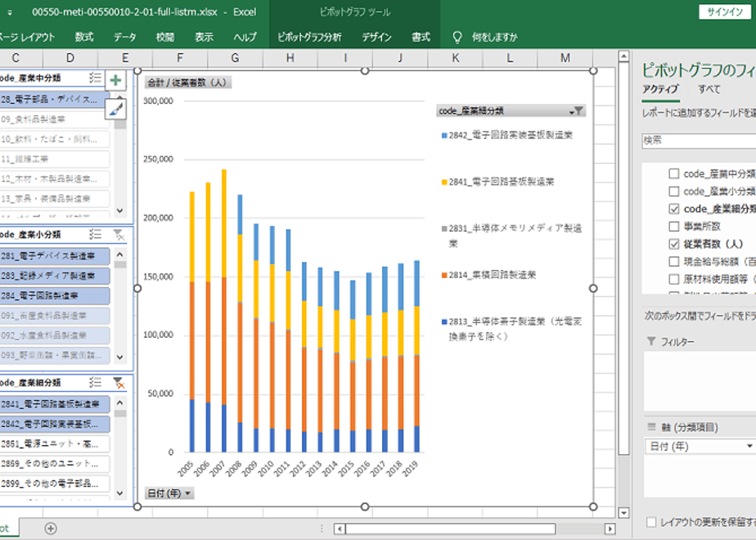Select column K header
Viewport: 756px width, 540px height.
(455, 58)
